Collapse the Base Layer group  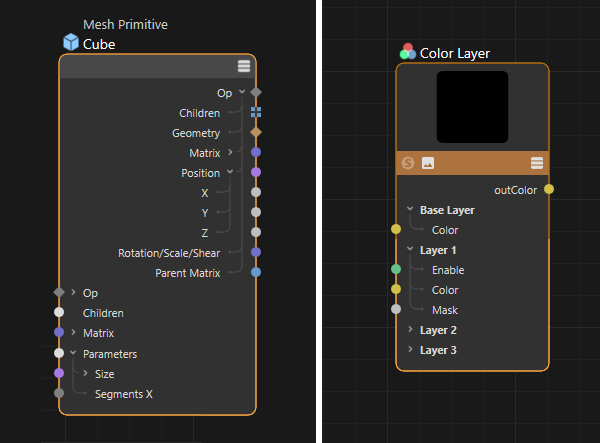[410, 210]
